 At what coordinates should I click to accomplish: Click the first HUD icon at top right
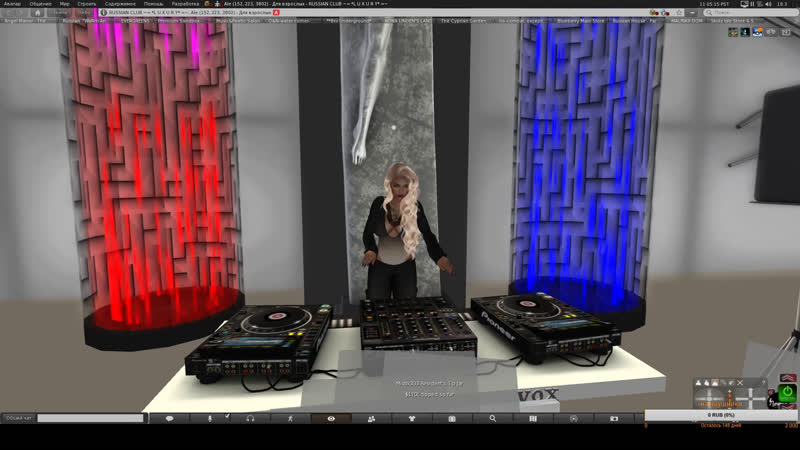pyautogui.click(x=733, y=32)
